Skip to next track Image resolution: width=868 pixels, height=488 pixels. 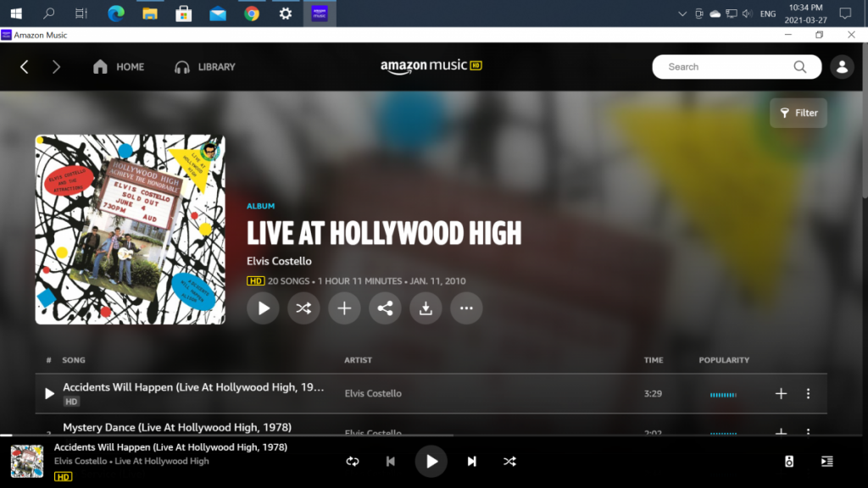click(x=471, y=462)
